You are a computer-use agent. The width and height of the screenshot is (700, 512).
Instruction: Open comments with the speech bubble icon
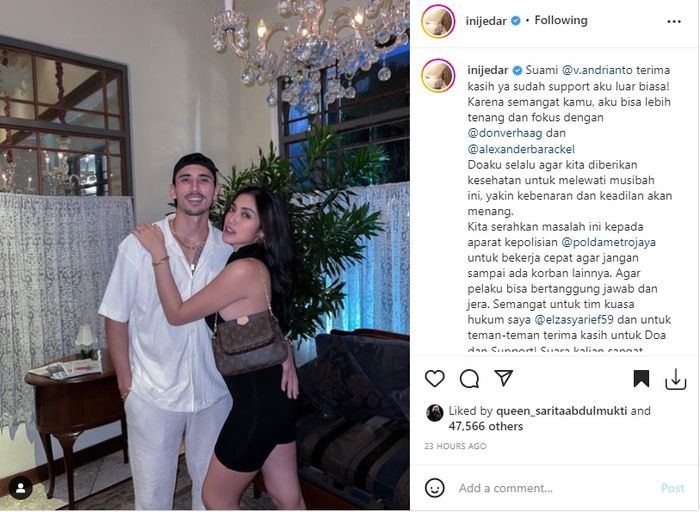pos(469,379)
